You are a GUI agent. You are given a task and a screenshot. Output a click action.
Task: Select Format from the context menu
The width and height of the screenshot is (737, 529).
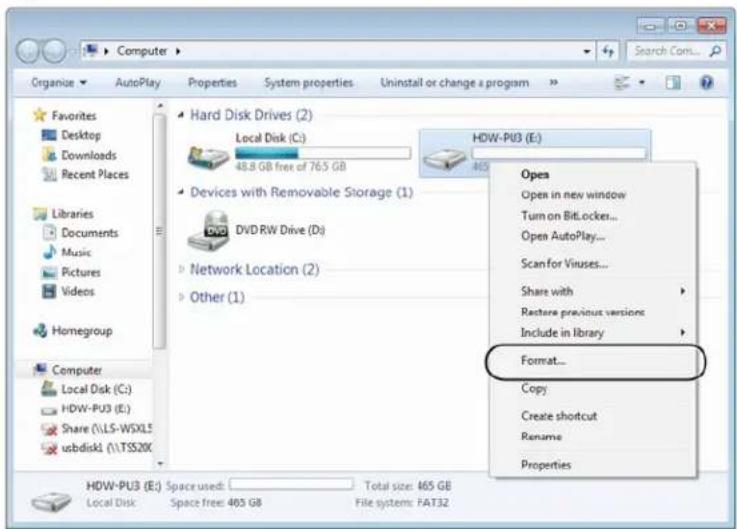[x=543, y=361]
